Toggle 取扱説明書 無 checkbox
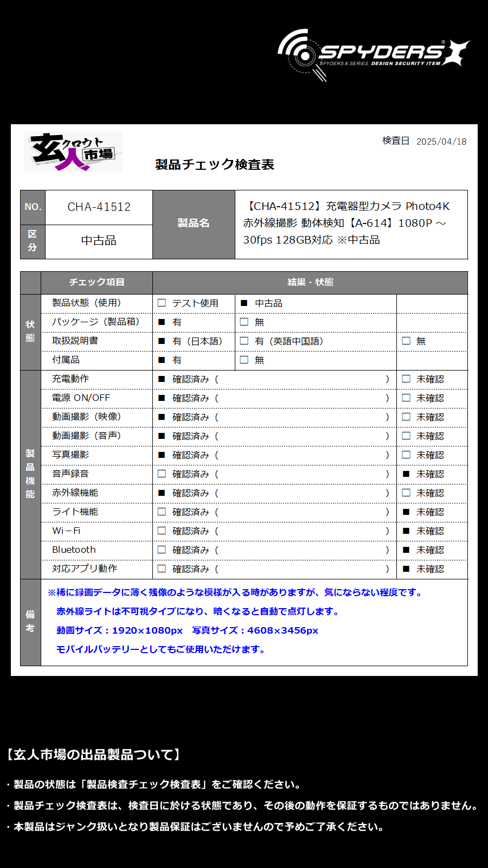 click(x=406, y=341)
